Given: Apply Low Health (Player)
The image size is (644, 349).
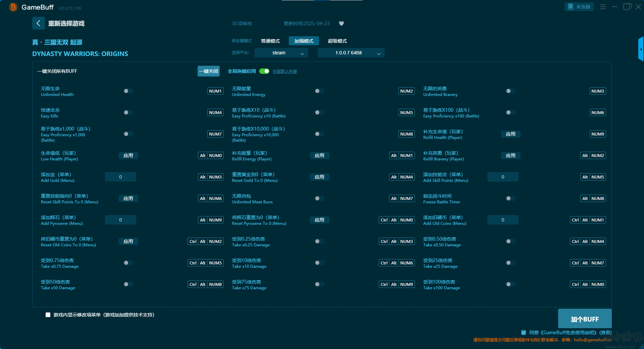Looking at the screenshot, I should [x=128, y=155].
